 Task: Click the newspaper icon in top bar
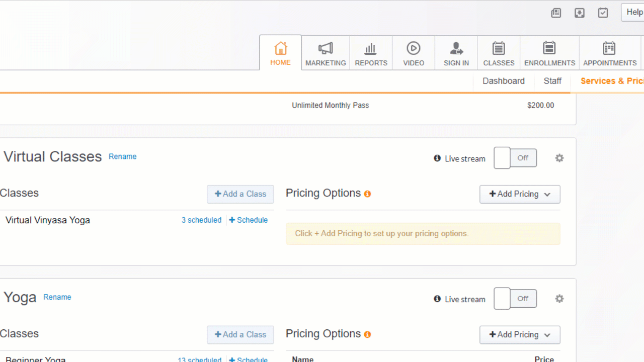tap(556, 13)
